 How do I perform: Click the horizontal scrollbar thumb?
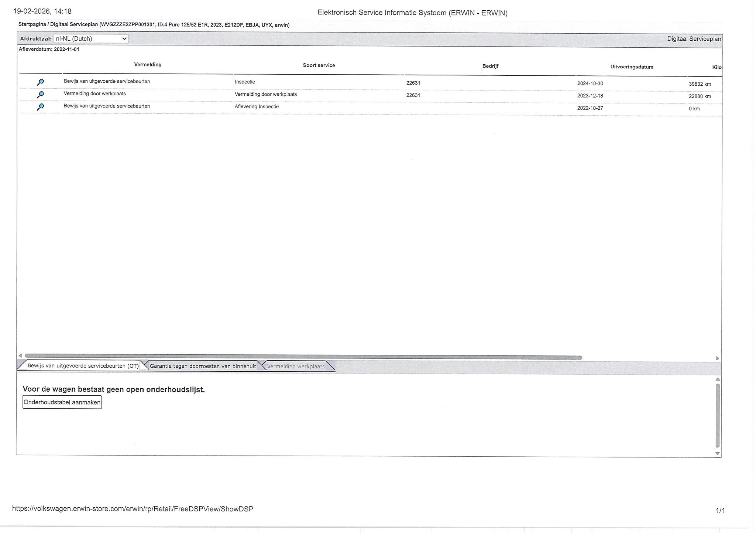click(303, 357)
